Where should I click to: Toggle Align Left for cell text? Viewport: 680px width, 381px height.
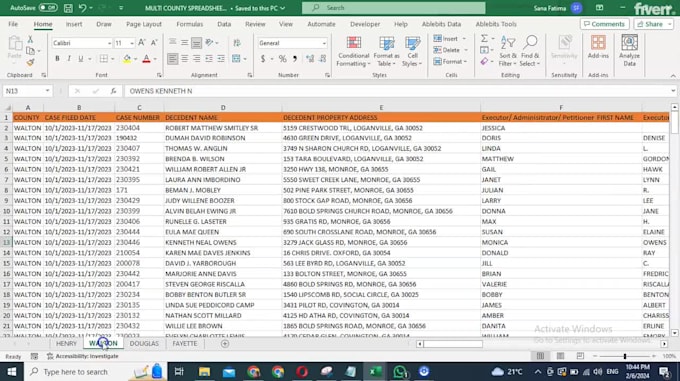click(x=173, y=59)
